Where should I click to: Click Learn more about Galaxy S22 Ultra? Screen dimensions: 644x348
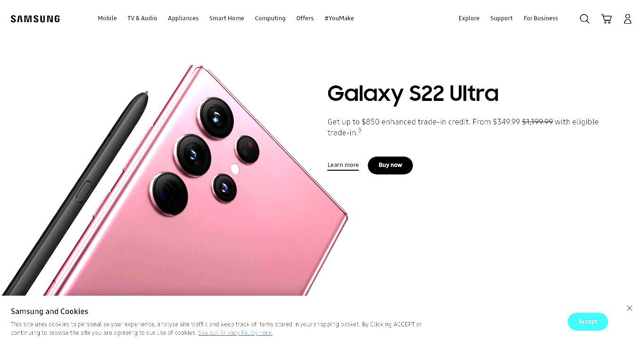pos(343,165)
